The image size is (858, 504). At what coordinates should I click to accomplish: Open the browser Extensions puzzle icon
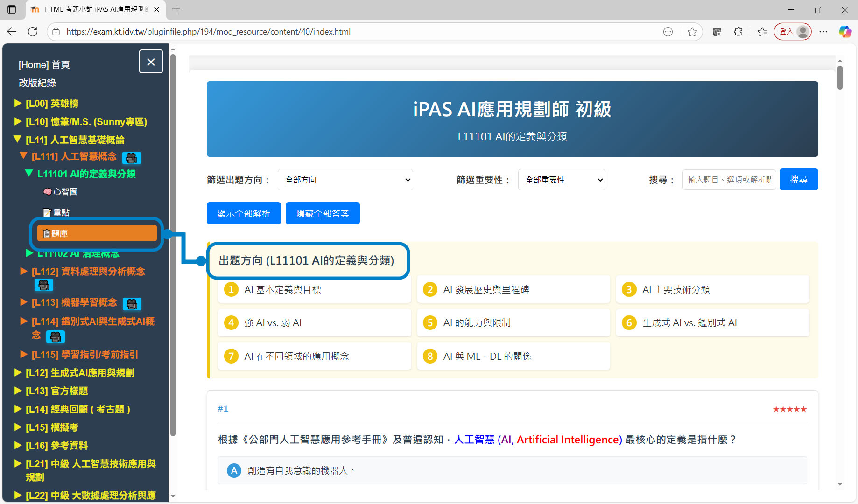(x=738, y=32)
